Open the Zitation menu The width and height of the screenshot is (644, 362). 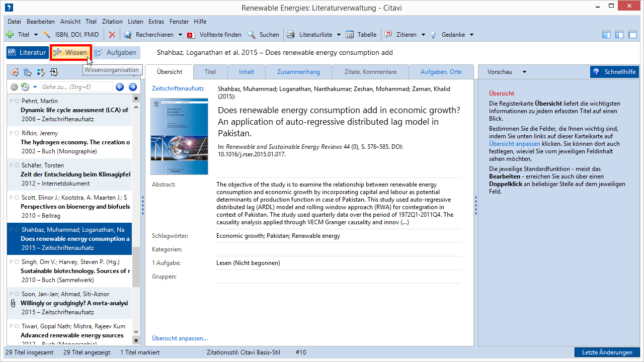[x=112, y=22]
